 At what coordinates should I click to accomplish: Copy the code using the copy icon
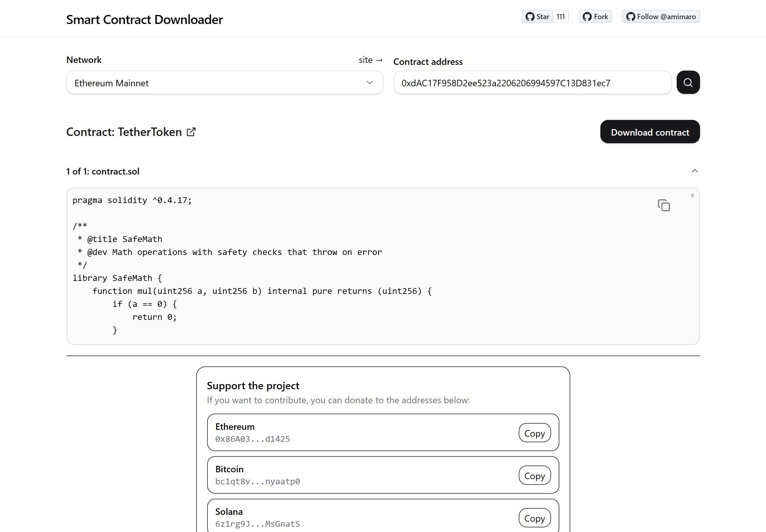tap(664, 205)
